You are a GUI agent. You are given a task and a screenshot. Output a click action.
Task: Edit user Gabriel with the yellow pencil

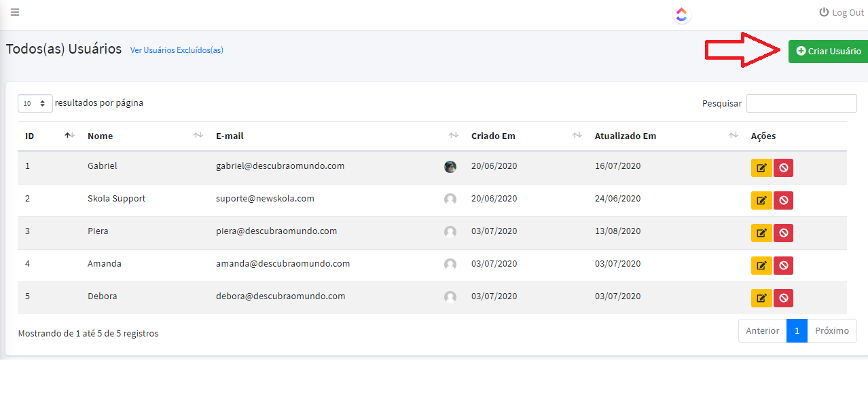pyautogui.click(x=761, y=168)
